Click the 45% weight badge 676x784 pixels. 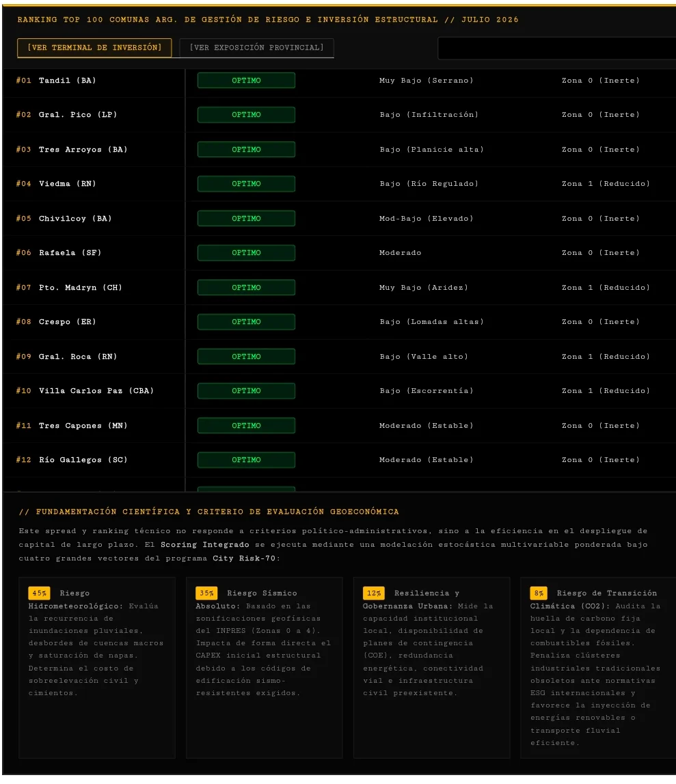coord(39,593)
